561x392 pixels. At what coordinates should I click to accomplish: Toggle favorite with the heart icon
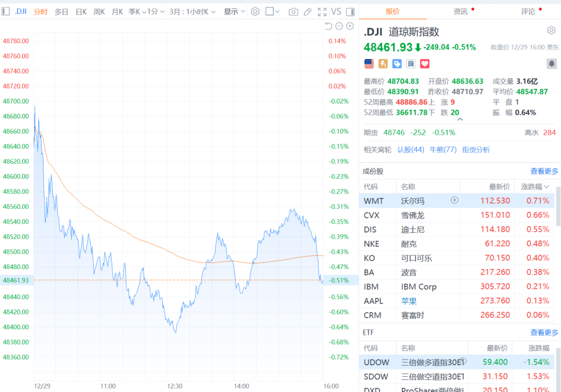[424, 64]
